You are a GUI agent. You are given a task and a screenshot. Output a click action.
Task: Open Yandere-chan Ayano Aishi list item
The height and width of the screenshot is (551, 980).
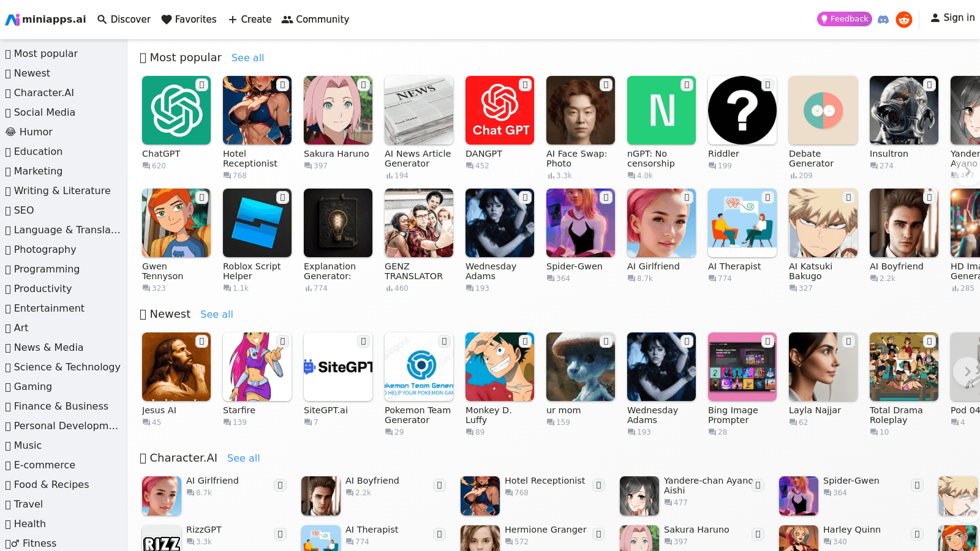point(692,496)
